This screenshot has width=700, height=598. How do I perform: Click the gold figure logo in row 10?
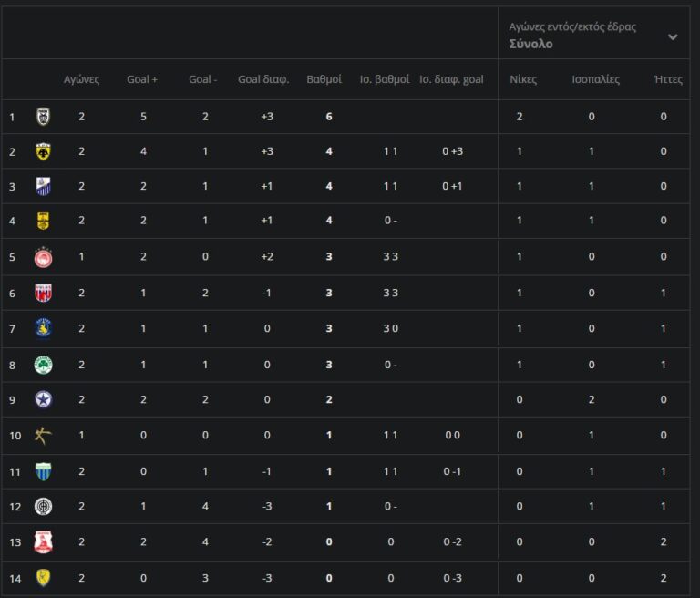(43, 435)
